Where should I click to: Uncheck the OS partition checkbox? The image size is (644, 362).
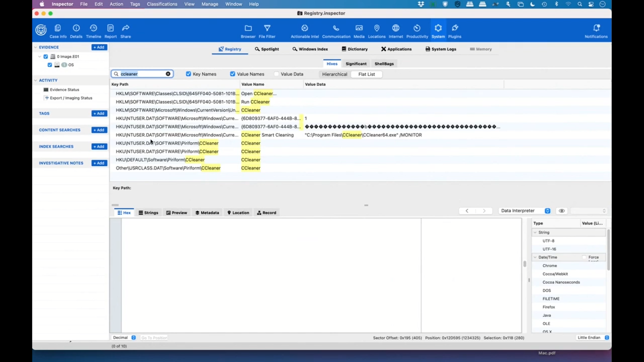coord(50,65)
